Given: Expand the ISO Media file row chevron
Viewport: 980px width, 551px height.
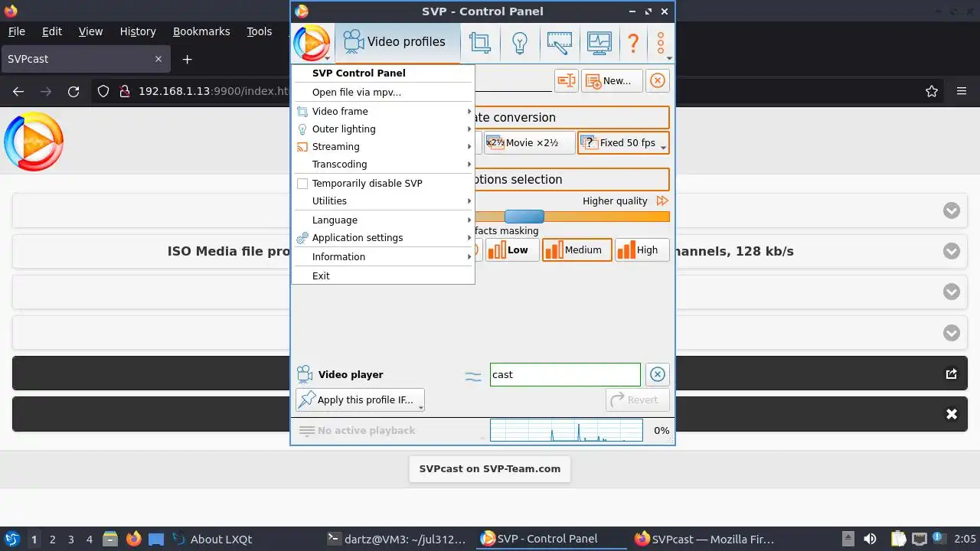Looking at the screenshot, I should pyautogui.click(x=952, y=251).
